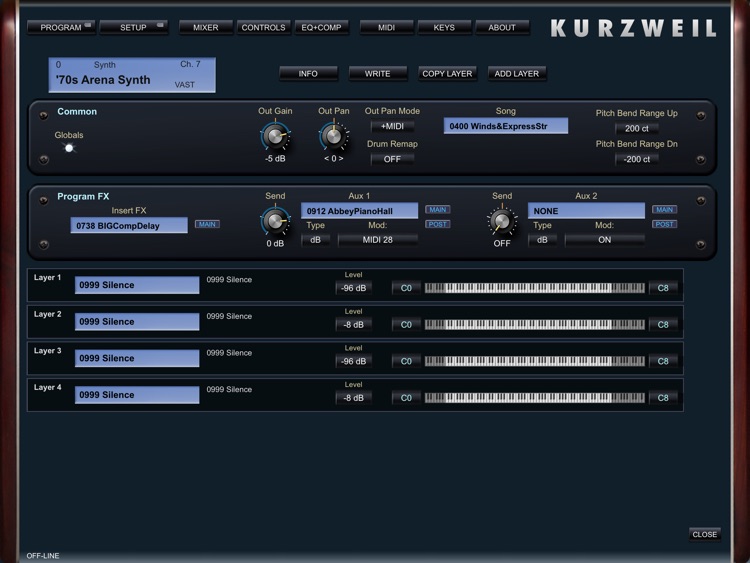750x563 pixels.
Task: Open the KEYS tab
Action: tap(444, 27)
